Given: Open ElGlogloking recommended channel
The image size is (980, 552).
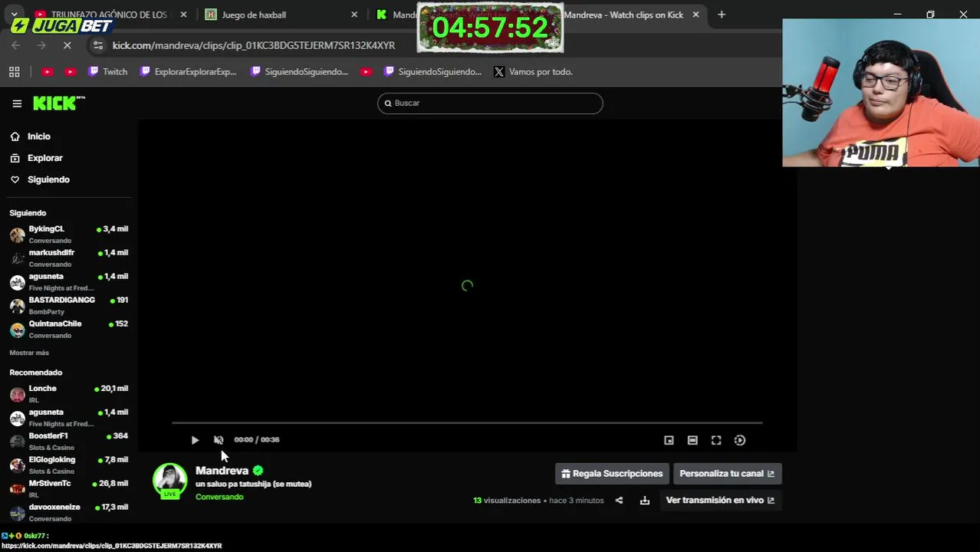Looking at the screenshot, I should point(69,465).
